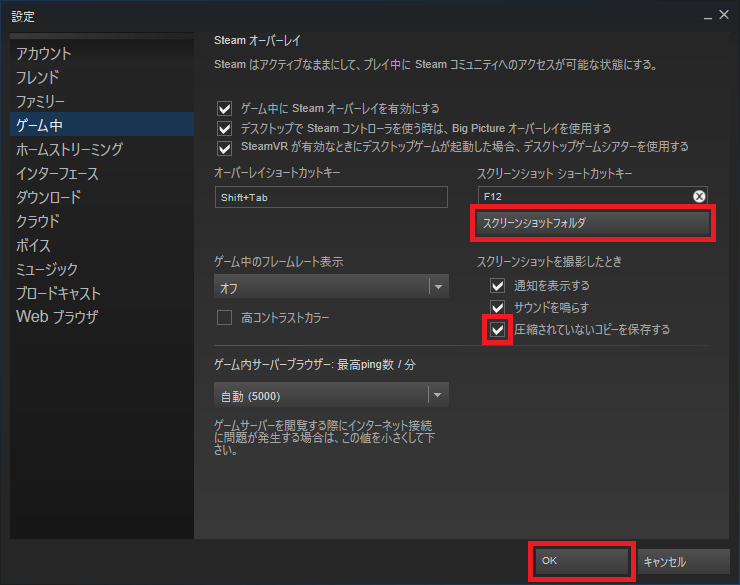Open フレンド settings category
This screenshot has height=585, width=740.
(102, 77)
